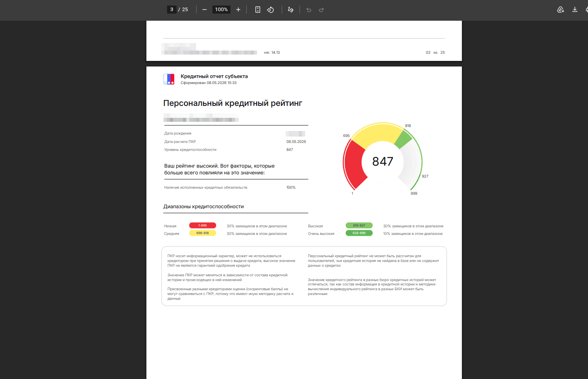Zoom out with the minus button
588x379 pixels.
[204, 10]
